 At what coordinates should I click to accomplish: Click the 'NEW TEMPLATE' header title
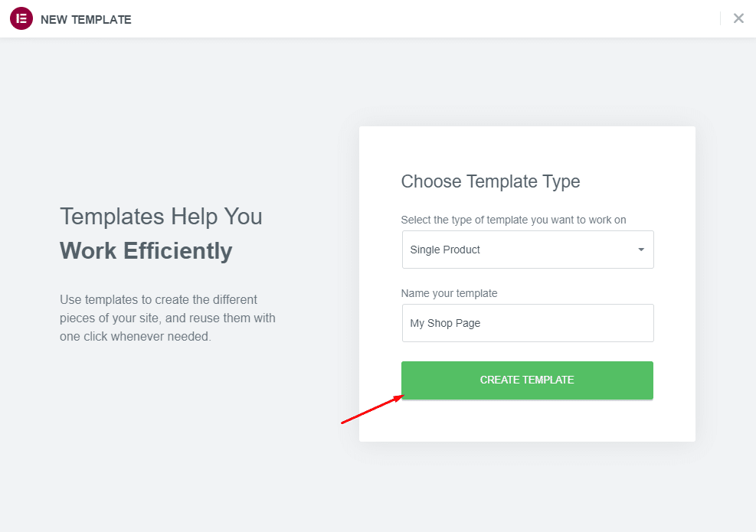(x=86, y=20)
